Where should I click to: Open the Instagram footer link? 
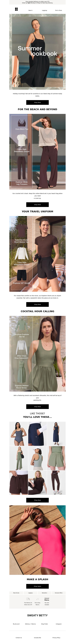[x=58, y=624]
